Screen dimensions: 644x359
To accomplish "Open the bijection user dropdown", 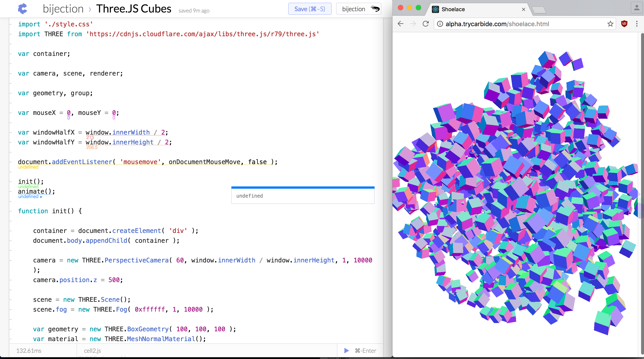I will 354,9.
